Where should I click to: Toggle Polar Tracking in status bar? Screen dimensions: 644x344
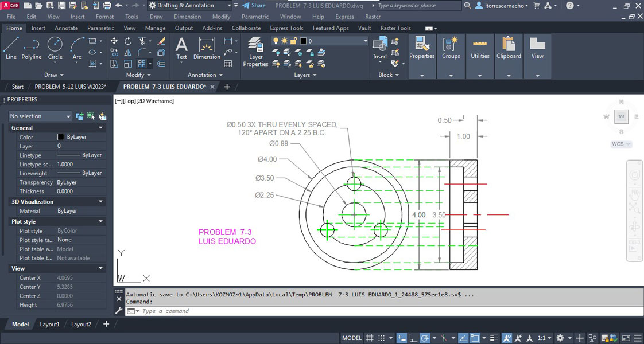(424, 338)
